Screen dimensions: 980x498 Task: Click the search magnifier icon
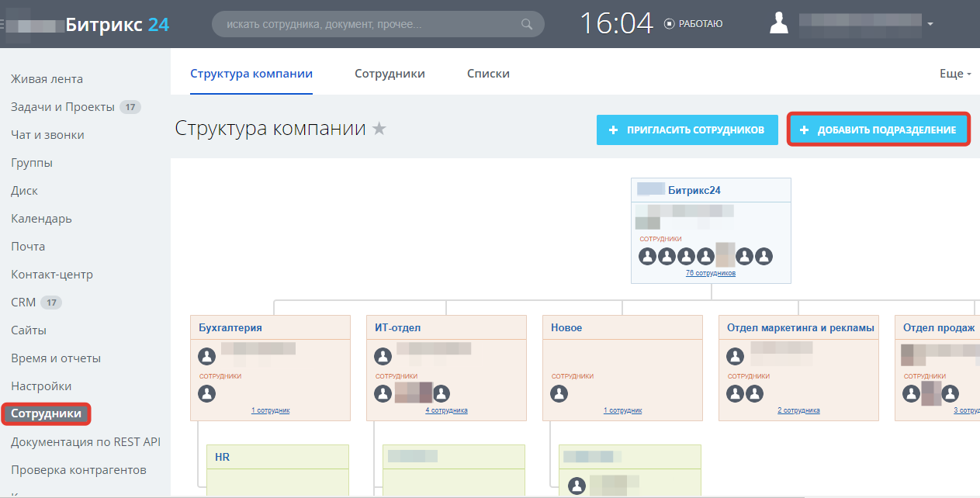527,24
